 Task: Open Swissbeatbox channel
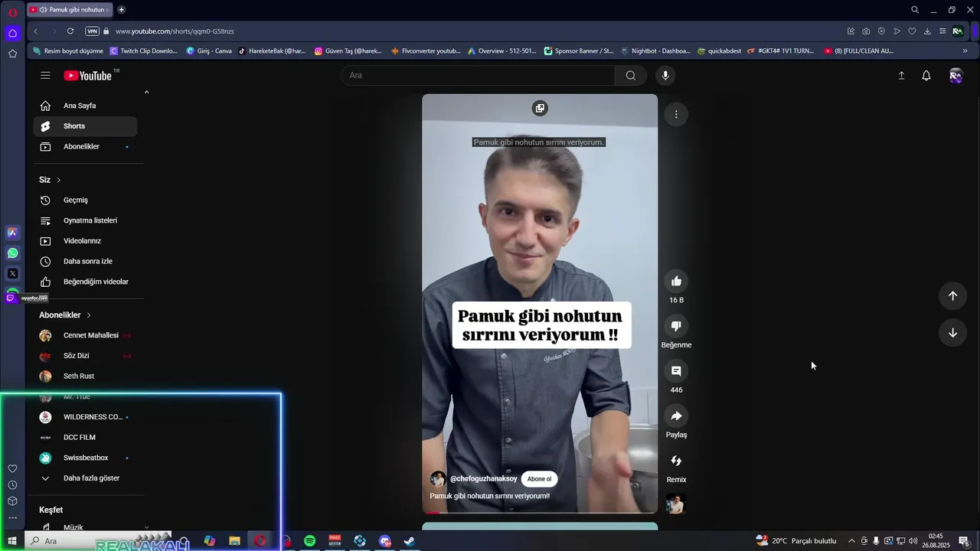pyautogui.click(x=85, y=458)
